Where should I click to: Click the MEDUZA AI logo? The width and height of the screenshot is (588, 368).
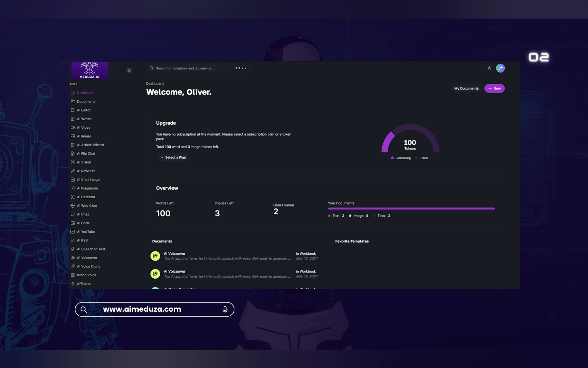pyautogui.click(x=89, y=71)
